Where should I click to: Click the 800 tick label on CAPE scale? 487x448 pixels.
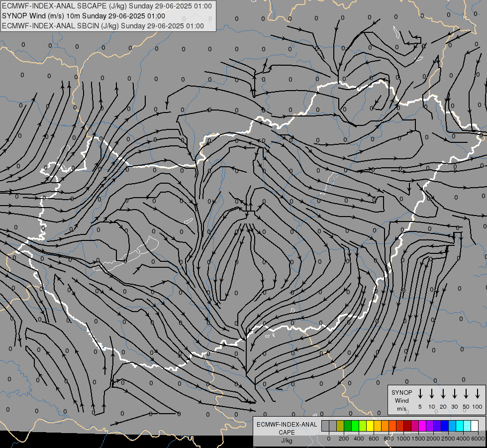point(389,439)
